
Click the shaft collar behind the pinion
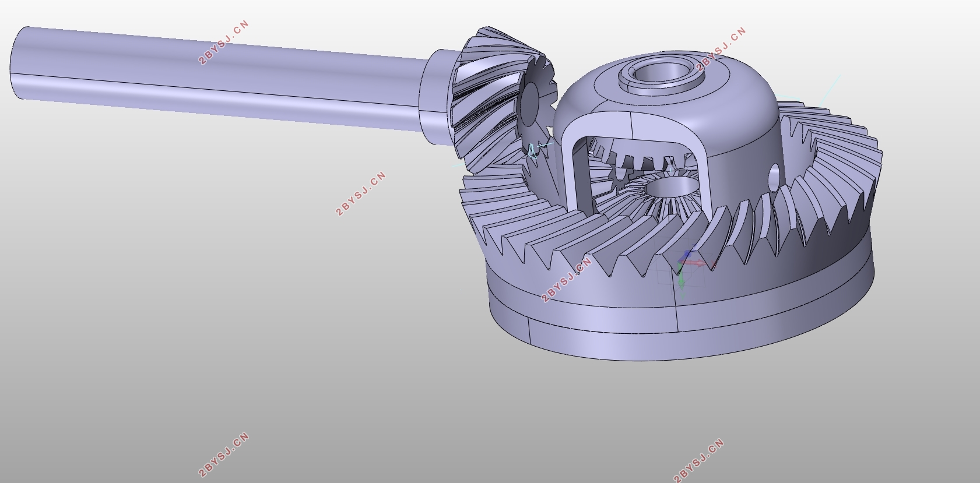click(437, 96)
